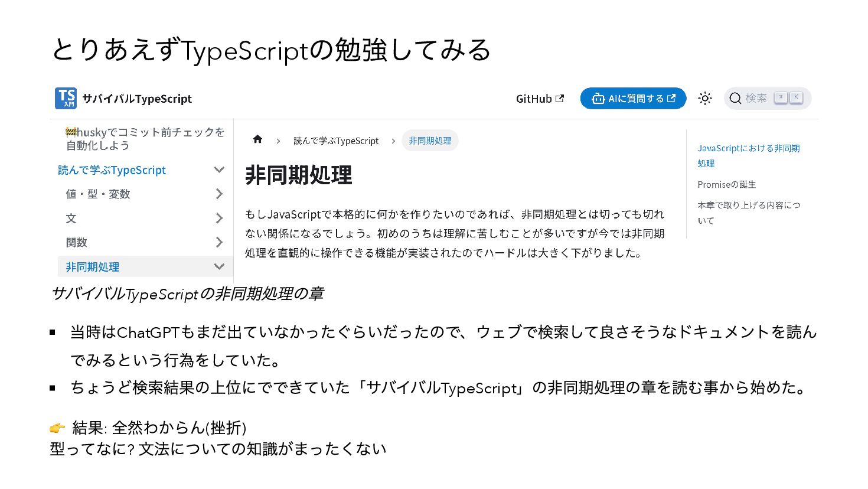Open the サバイバルTypeScript site title
Screen dimensions: 868x489
click(137, 99)
